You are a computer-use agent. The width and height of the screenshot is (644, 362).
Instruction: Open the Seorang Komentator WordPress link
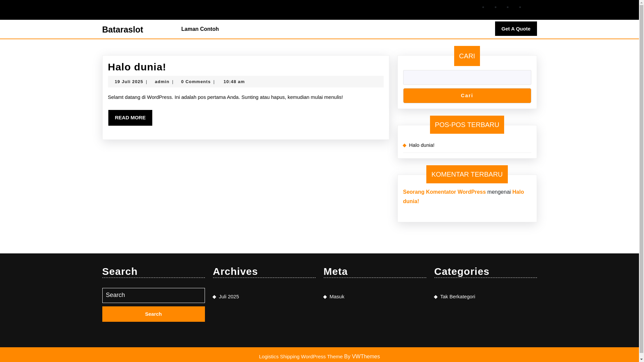click(x=444, y=192)
